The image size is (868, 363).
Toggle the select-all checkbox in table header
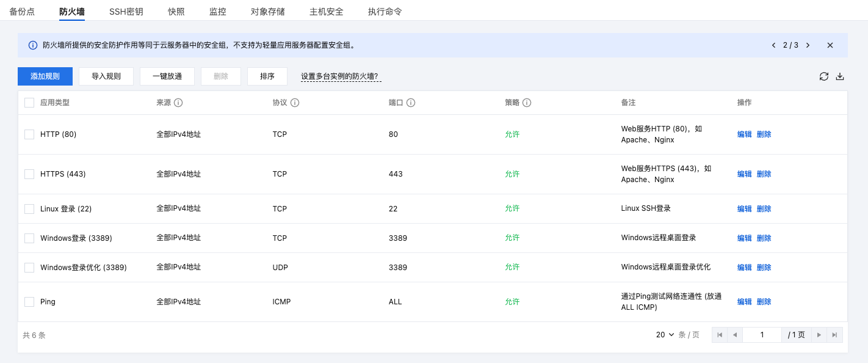pyautogui.click(x=29, y=103)
